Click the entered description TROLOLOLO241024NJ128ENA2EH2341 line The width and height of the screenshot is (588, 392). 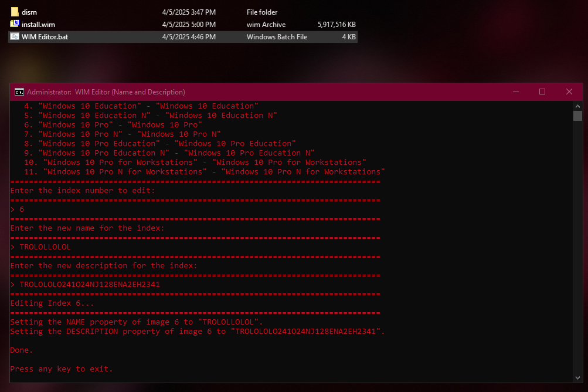85,284
